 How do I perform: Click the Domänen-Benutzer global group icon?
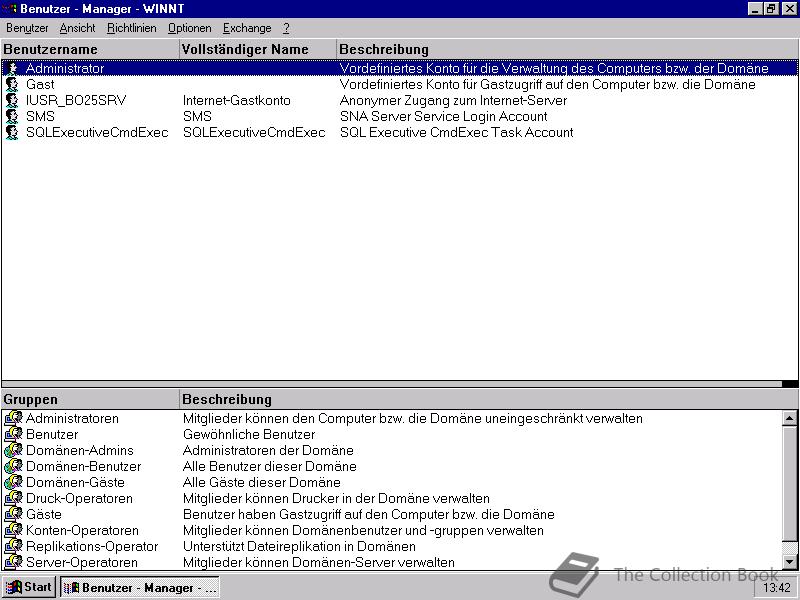[13, 466]
